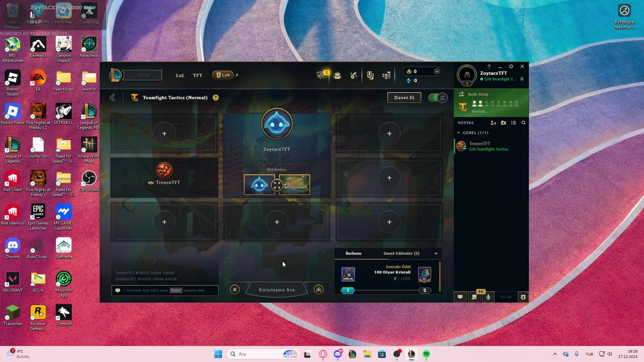Select the Discord desktop icon

point(13,248)
